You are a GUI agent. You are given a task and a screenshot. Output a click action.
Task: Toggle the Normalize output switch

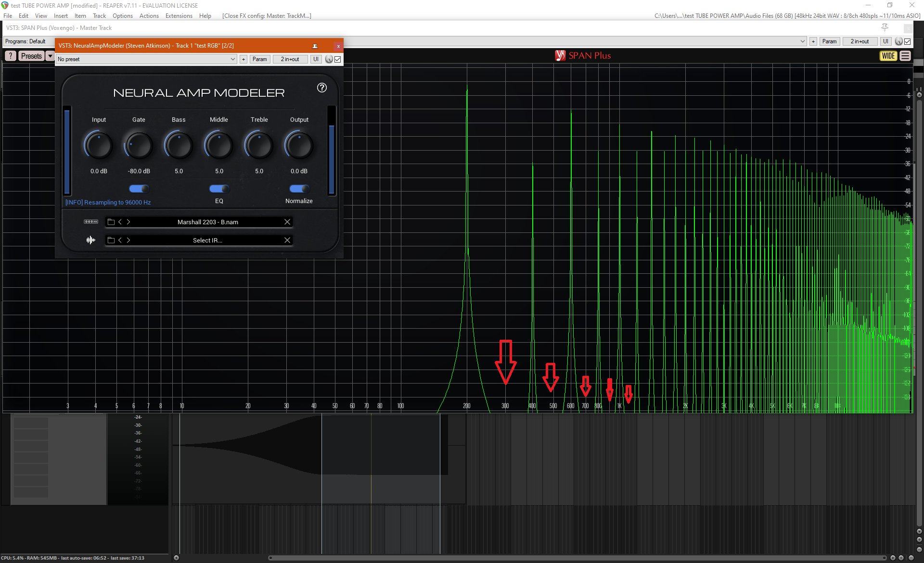pos(299,189)
